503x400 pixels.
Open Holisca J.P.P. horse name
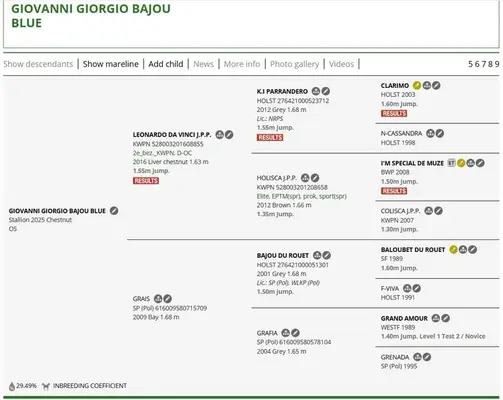(277, 178)
